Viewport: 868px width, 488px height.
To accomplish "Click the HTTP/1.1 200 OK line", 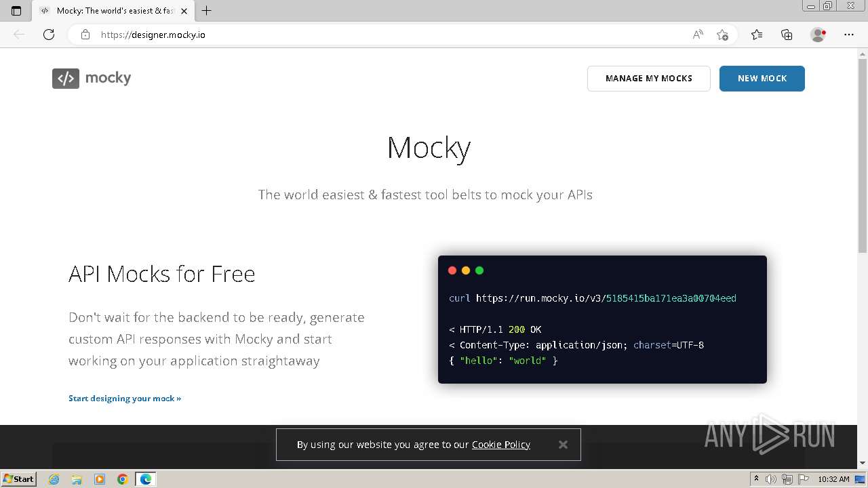I will pyautogui.click(x=495, y=329).
